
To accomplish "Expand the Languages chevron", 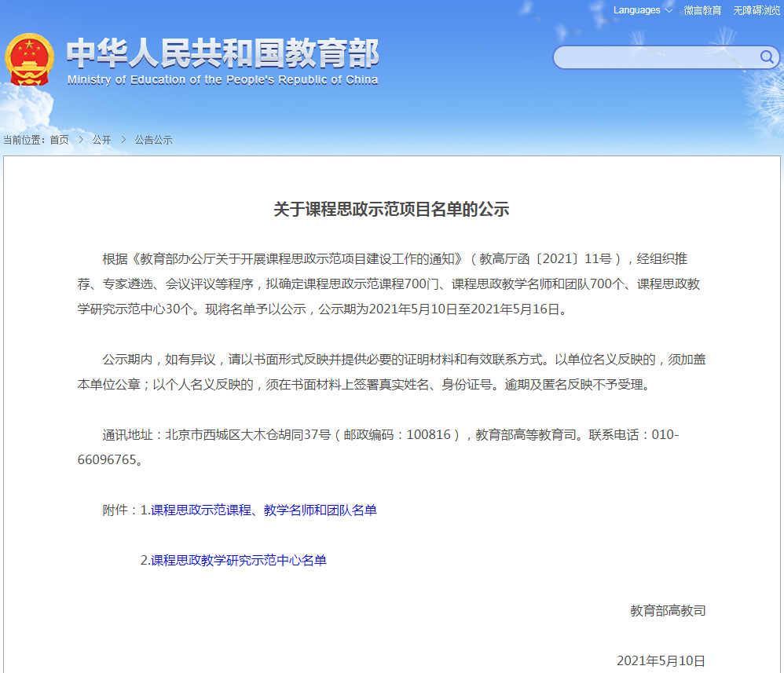I will pyautogui.click(x=670, y=10).
